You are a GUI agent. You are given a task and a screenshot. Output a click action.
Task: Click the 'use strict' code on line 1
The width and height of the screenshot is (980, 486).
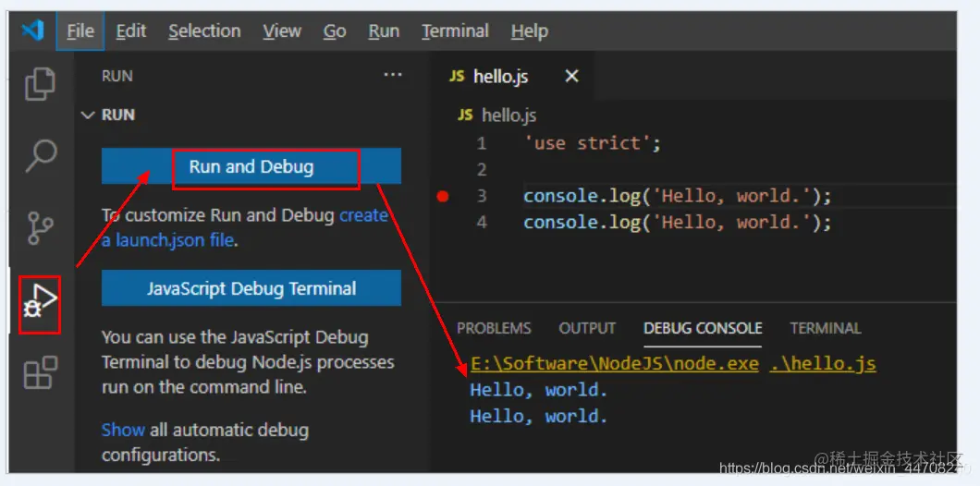(593, 143)
